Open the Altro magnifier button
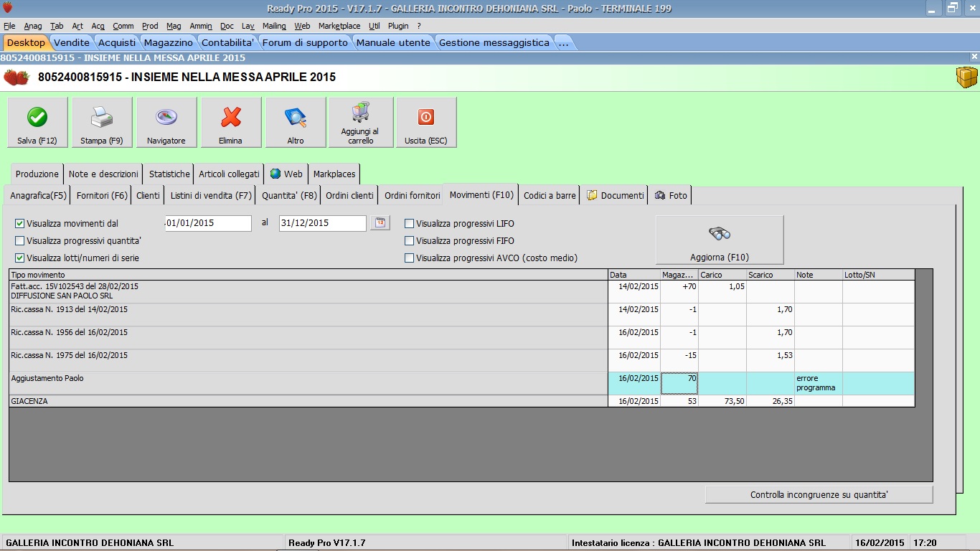The width and height of the screenshot is (980, 551). [x=296, y=123]
